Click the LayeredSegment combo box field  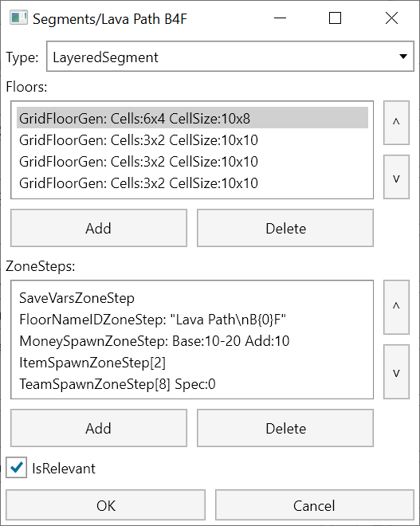click(230, 57)
